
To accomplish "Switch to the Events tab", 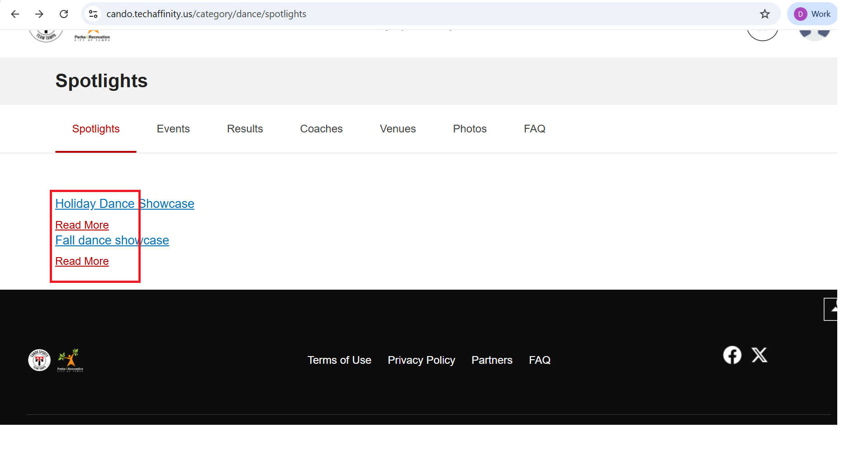I will coord(173,129).
